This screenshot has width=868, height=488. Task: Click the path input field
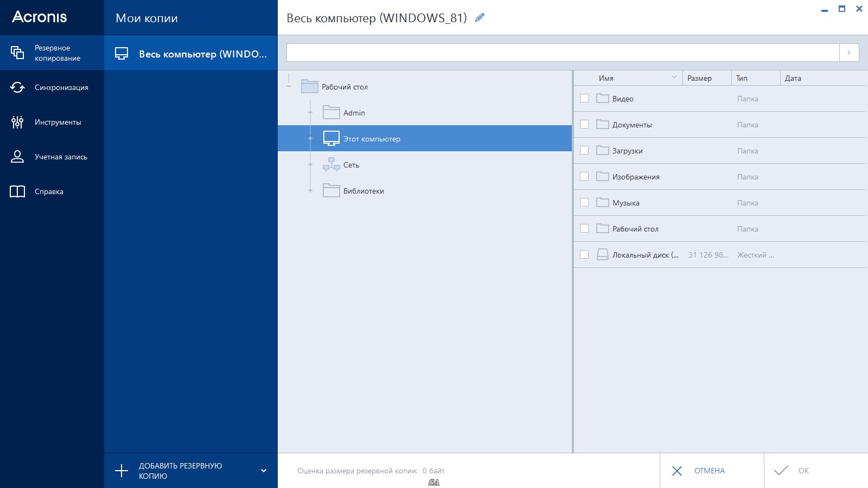[x=563, y=53]
